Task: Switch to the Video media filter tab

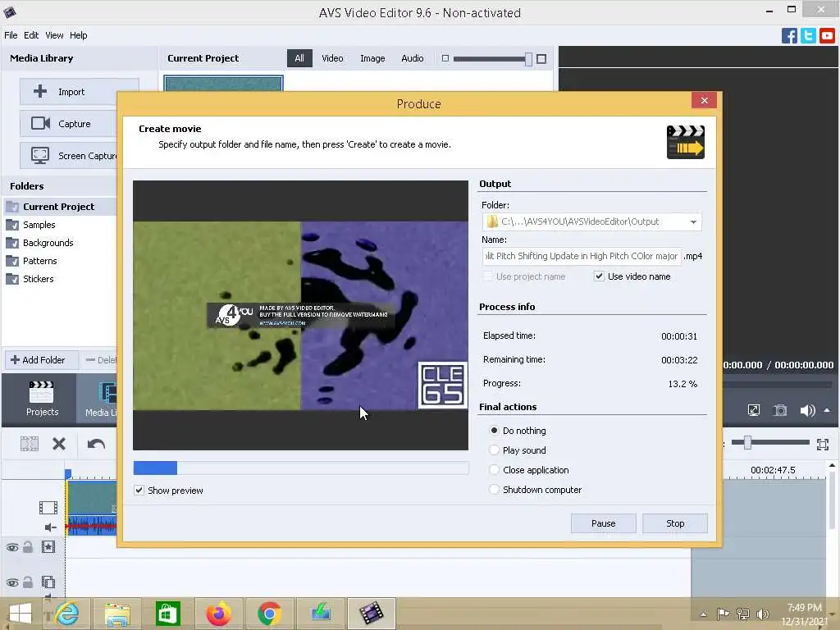Action: [x=332, y=58]
